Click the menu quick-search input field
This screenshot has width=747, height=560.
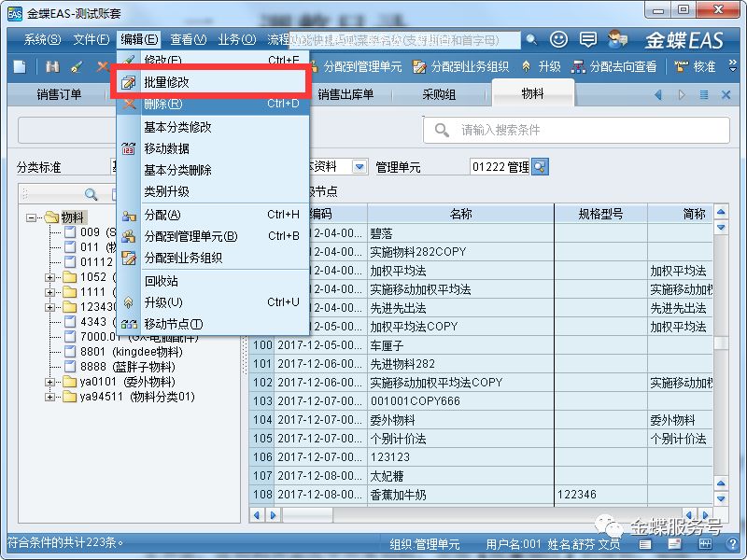click(404, 40)
